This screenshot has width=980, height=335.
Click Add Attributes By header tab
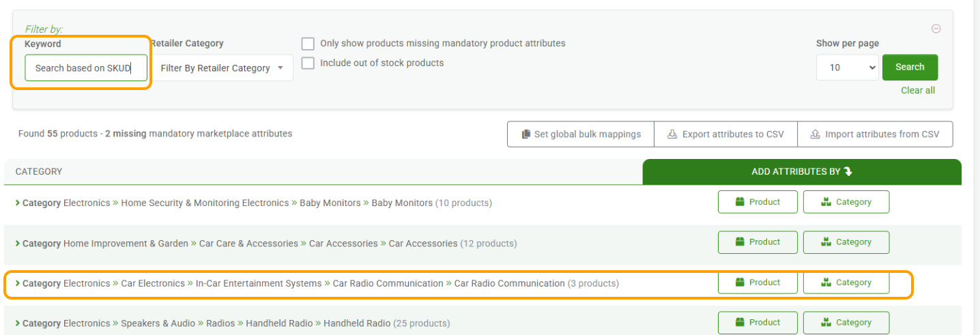point(802,172)
